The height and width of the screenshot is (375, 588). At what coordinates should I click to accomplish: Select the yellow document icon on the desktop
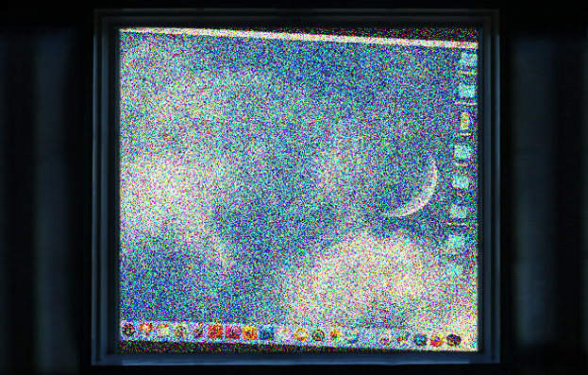[x=465, y=121]
